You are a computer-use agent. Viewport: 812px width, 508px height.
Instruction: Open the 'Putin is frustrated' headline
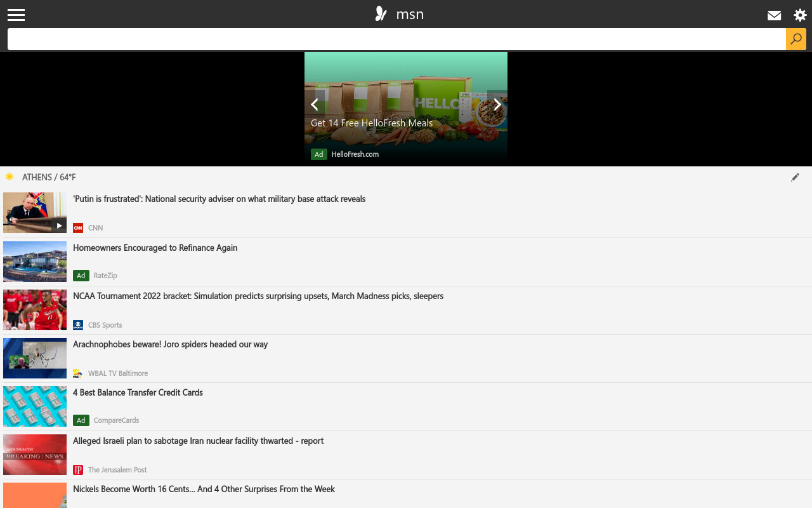coord(219,199)
